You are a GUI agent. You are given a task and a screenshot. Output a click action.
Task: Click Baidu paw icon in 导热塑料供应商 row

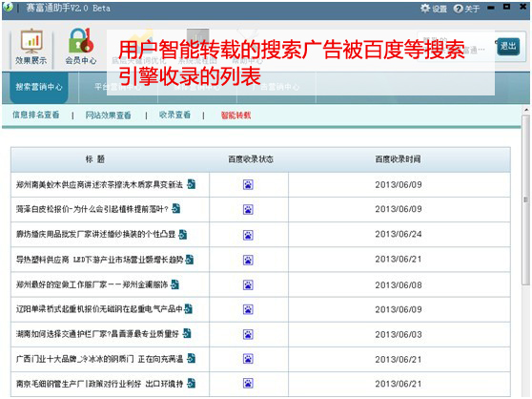(248, 260)
